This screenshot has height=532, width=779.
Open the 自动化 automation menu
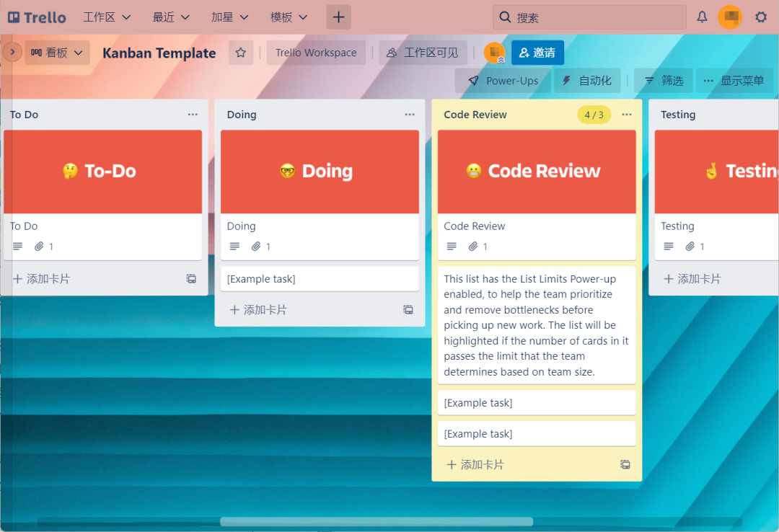pyautogui.click(x=586, y=81)
